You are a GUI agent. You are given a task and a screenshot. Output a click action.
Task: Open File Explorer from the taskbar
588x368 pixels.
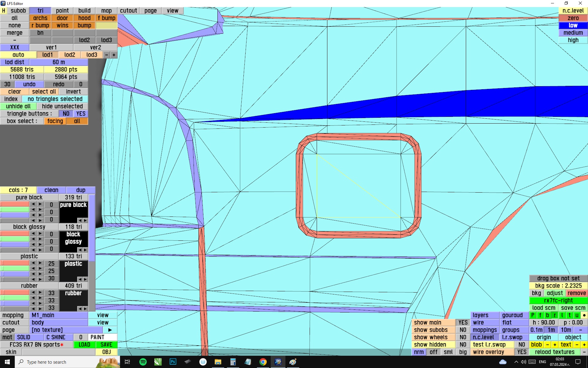(x=218, y=362)
